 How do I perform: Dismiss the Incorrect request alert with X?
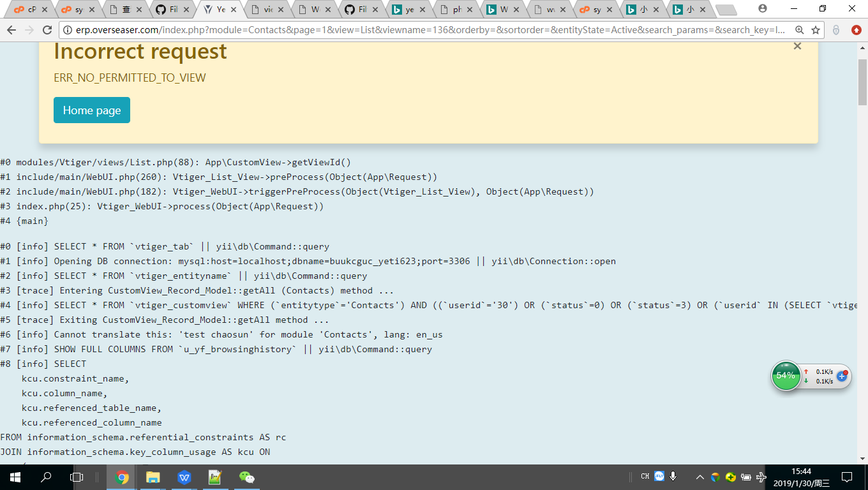coord(797,46)
